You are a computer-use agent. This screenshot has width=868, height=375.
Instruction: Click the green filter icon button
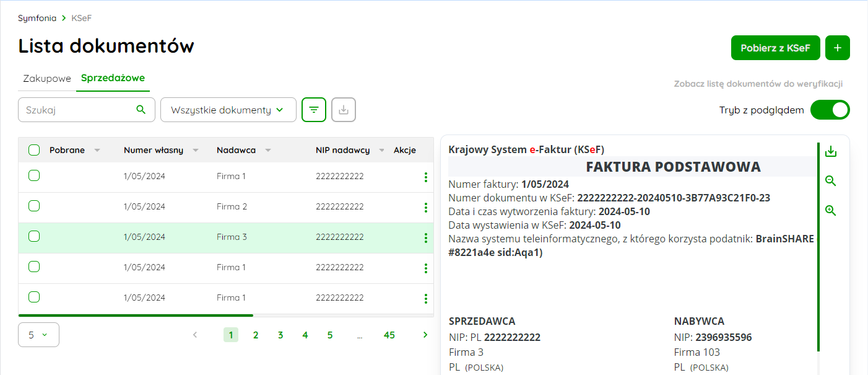point(314,110)
